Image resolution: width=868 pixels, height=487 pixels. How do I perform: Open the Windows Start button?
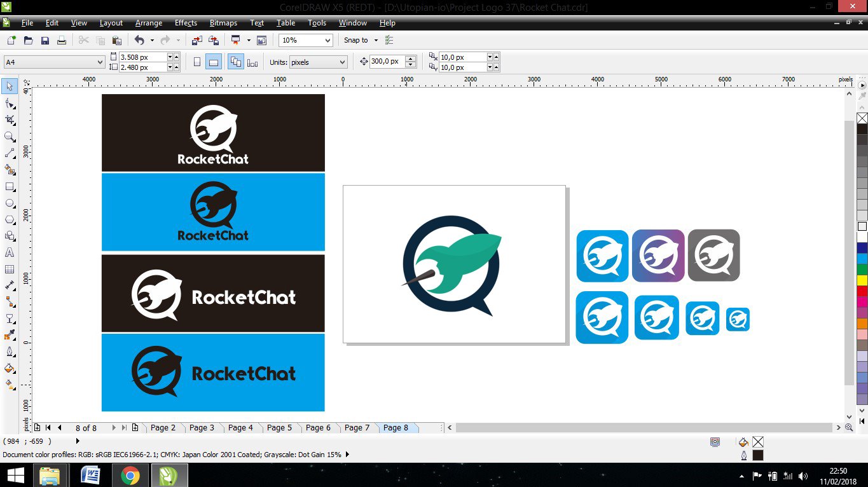(x=15, y=475)
